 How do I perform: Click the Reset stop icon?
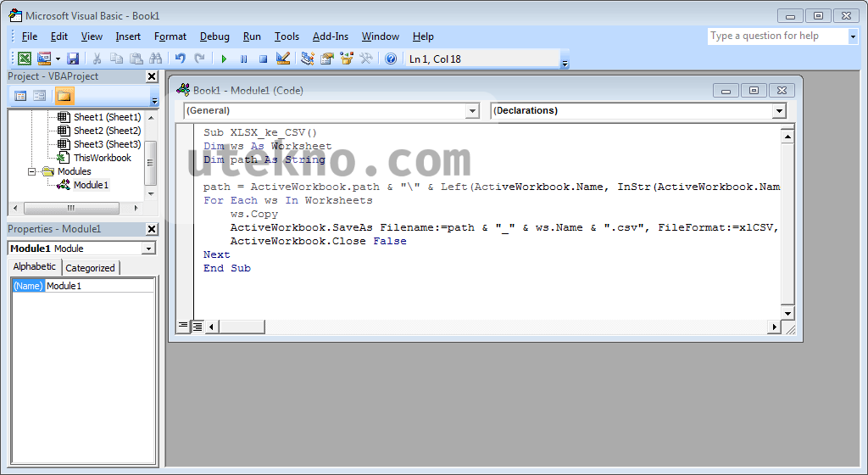click(263, 59)
